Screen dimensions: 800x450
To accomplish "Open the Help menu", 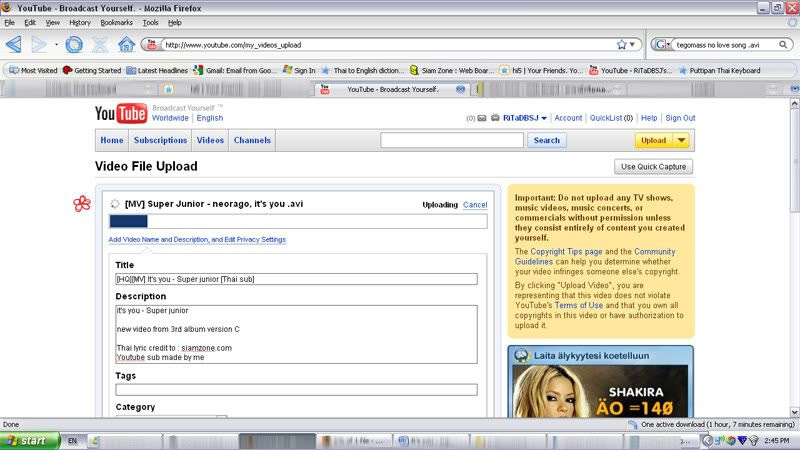I will coord(174,22).
